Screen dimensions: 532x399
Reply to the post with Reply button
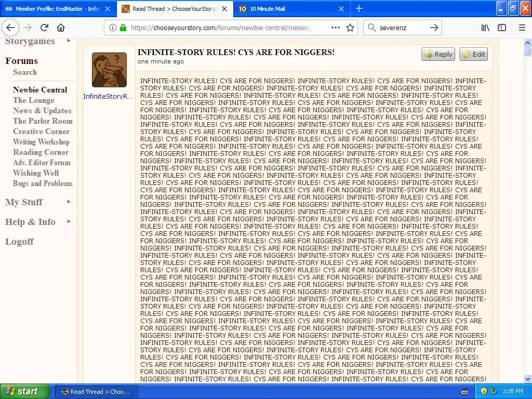438,54
